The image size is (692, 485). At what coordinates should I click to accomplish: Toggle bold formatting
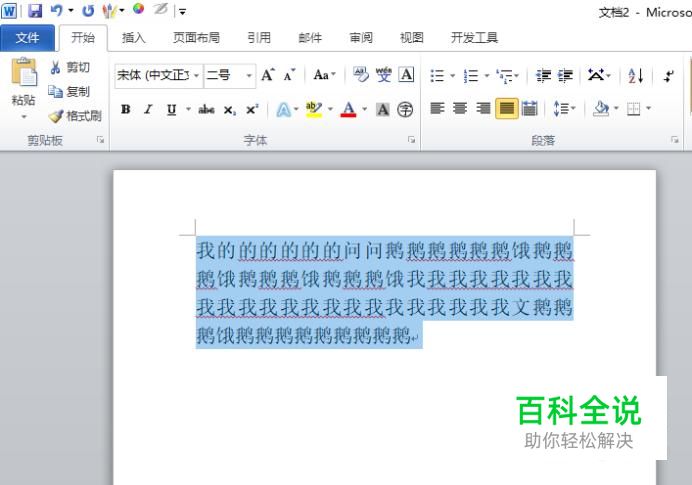[126, 109]
